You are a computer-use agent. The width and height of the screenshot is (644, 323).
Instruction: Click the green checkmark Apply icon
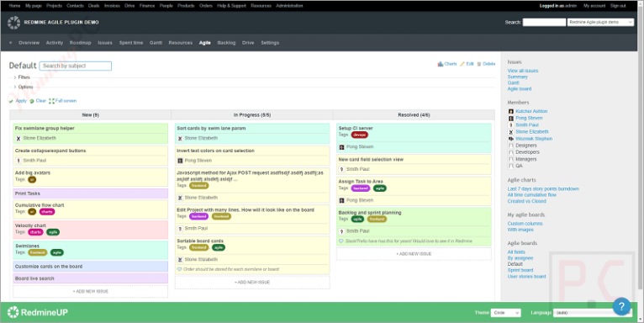click(x=11, y=101)
